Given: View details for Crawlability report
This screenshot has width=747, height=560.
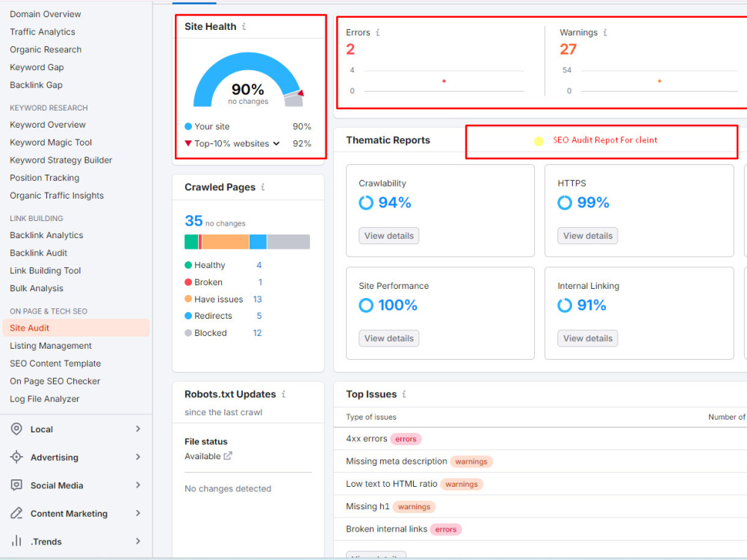Looking at the screenshot, I should point(388,236).
